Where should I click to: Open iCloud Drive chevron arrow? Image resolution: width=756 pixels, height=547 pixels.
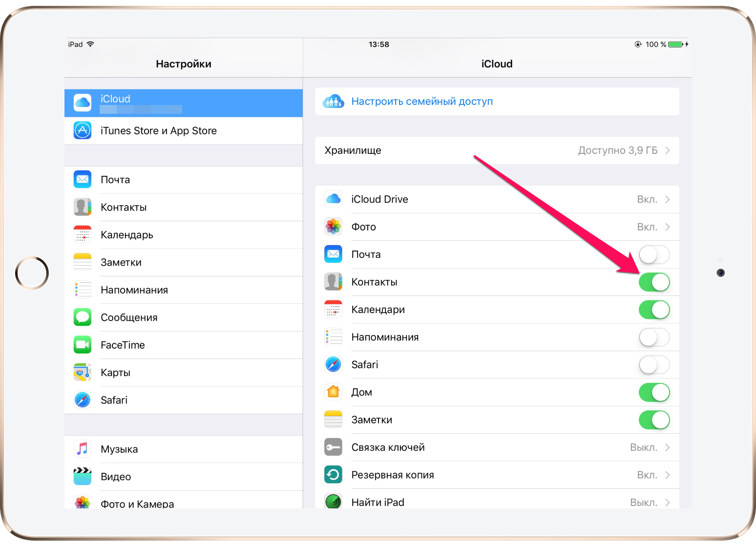tap(668, 199)
